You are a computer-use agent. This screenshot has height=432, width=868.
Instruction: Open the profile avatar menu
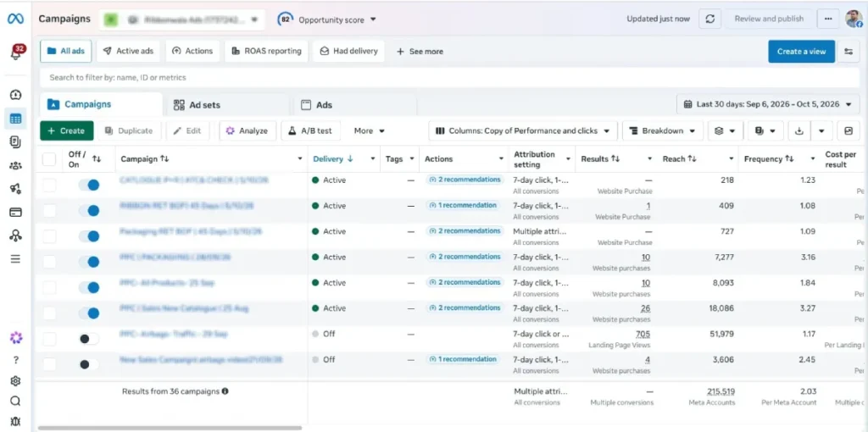point(854,19)
